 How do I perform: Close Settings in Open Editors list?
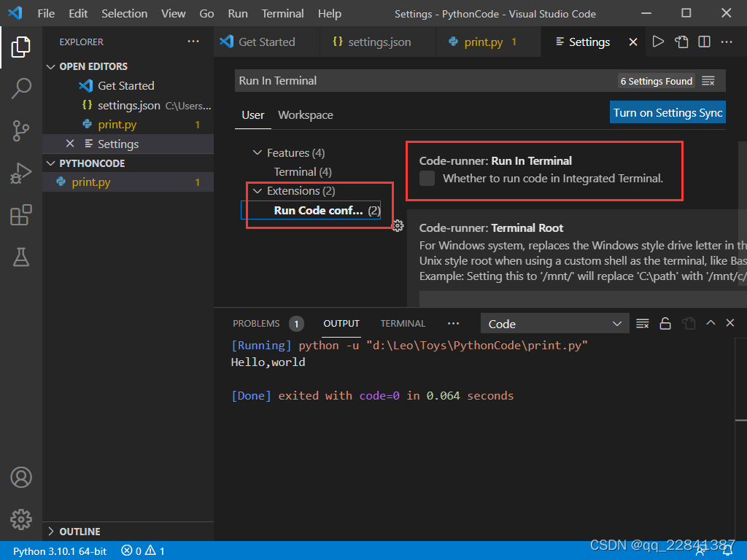click(70, 144)
